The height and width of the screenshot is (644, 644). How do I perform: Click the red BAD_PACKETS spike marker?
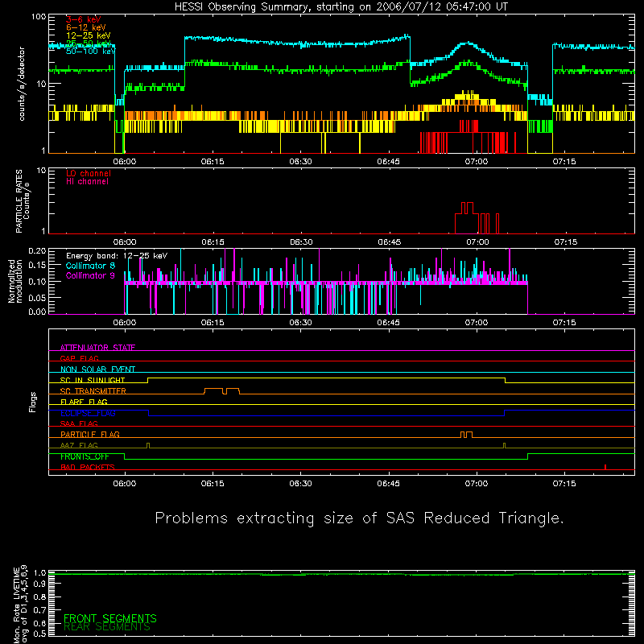click(605, 467)
